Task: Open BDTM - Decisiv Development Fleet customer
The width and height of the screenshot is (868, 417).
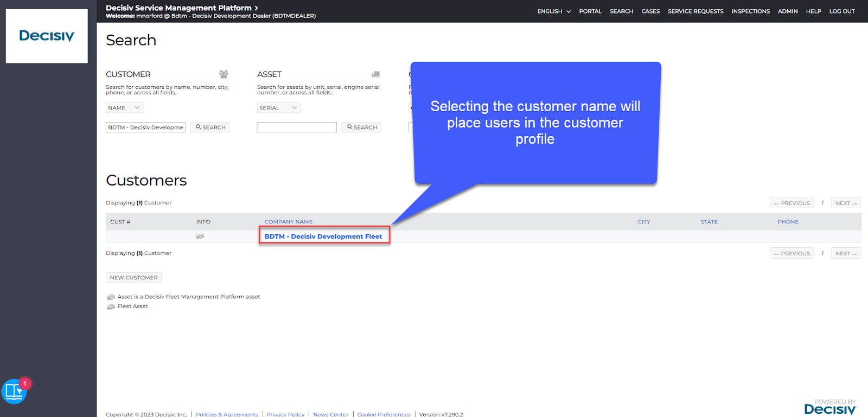Action: pos(323,236)
